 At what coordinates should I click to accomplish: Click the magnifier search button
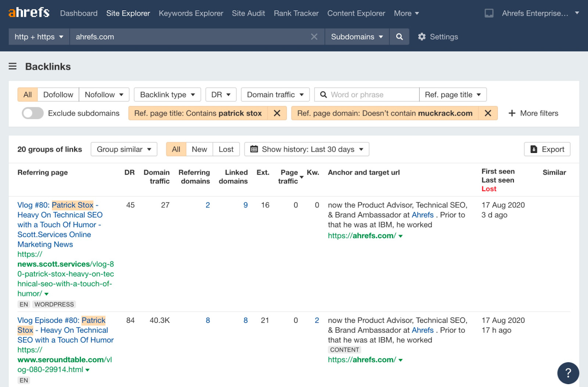[399, 37]
